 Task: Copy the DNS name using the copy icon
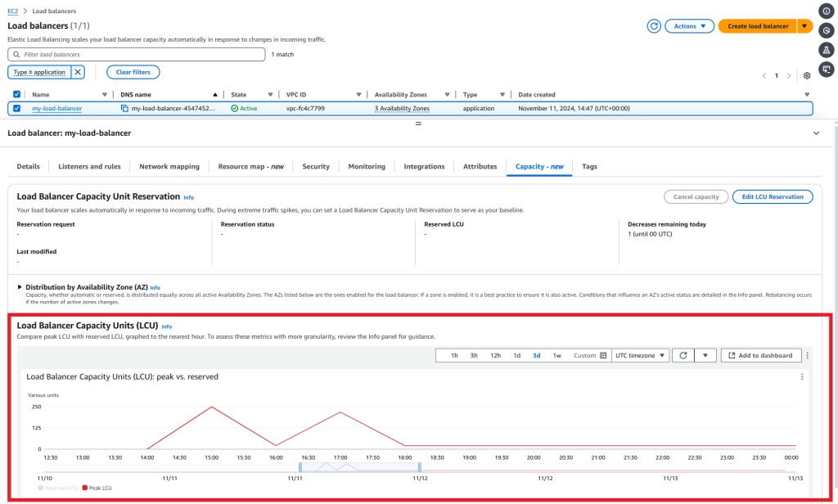click(x=124, y=107)
